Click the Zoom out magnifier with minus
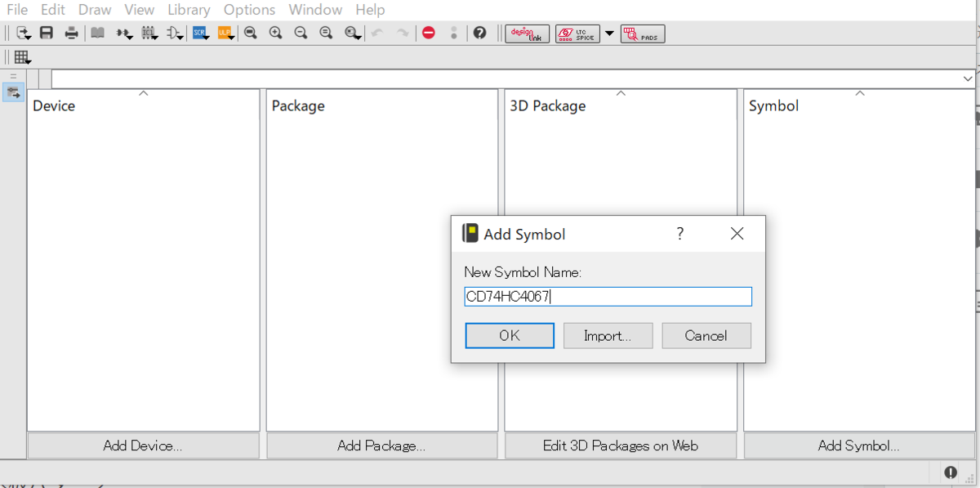 [x=301, y=34]
